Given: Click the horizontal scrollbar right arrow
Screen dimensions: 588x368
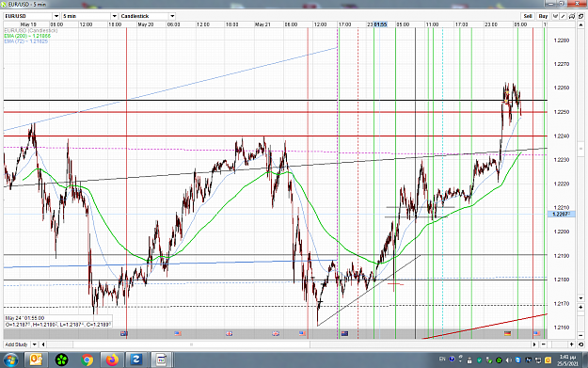Looking at the screenshot, I should [534, 344].
